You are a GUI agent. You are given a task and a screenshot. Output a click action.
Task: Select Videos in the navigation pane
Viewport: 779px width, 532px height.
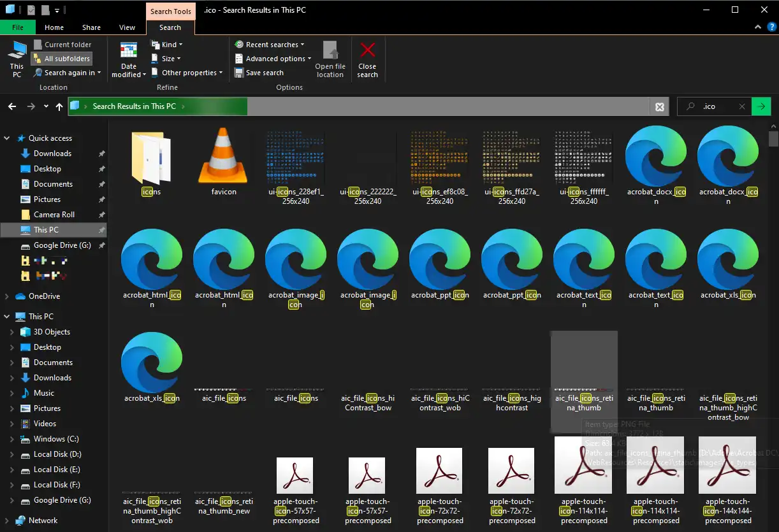[x=45, y=424]
